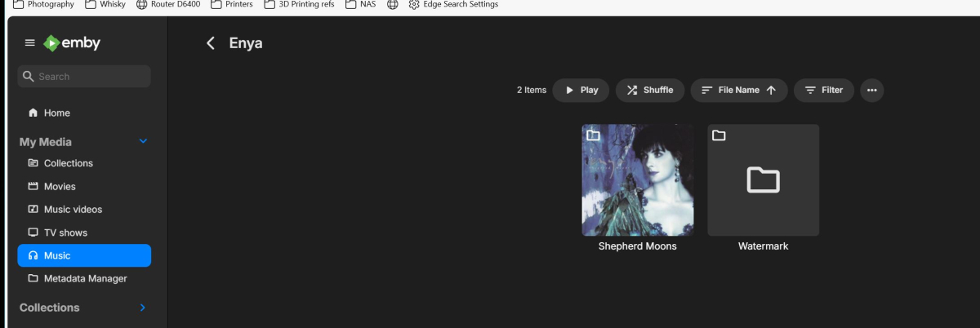Click the emby logo
Screen dimensions: 980x328
tap(72, 43)
